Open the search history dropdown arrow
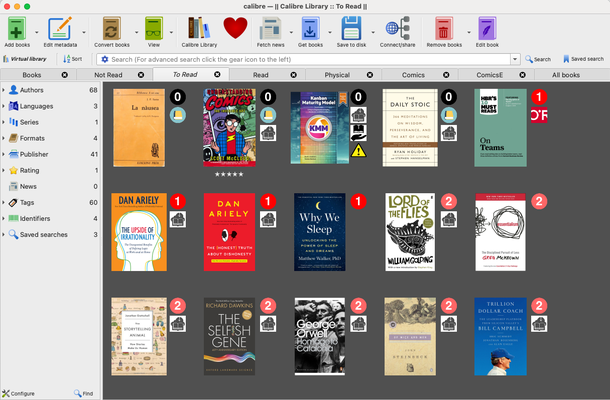This screenshot has height=400, width=610. click(x=515, y=59)
